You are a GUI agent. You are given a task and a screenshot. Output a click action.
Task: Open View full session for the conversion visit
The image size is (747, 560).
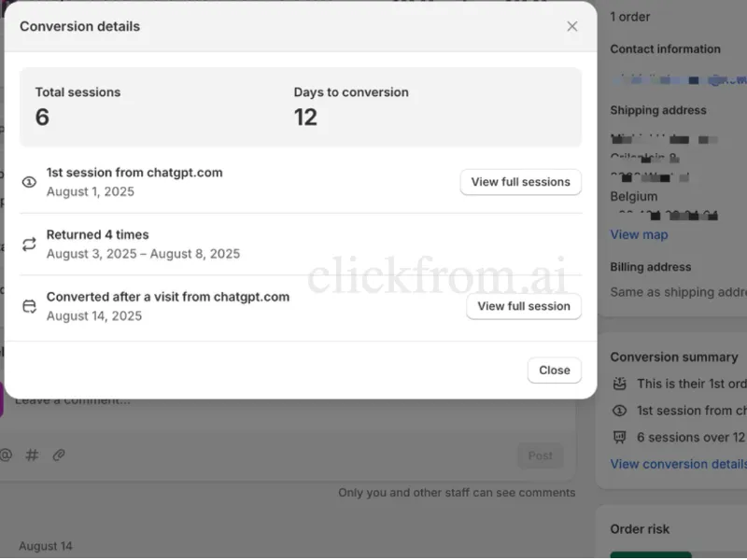(524, 306)
